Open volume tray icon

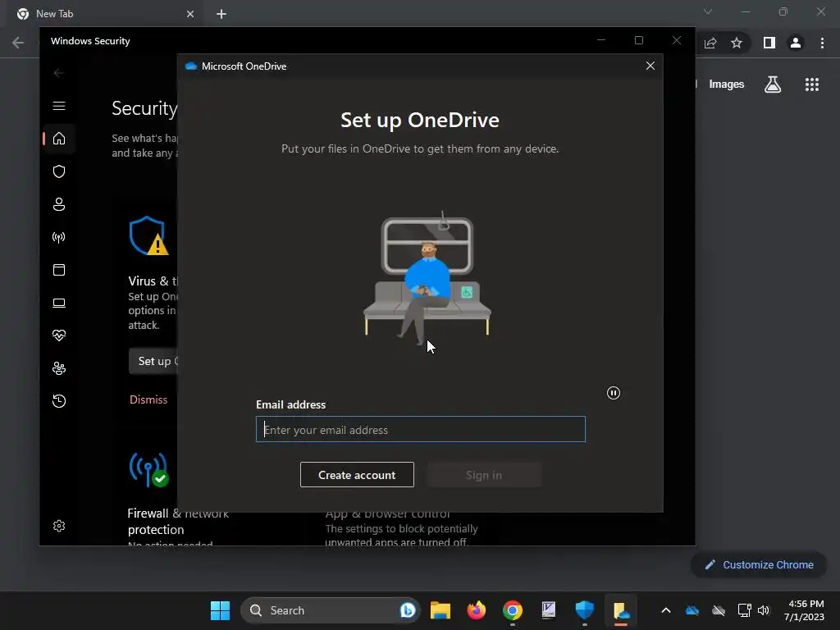[764, 610]
